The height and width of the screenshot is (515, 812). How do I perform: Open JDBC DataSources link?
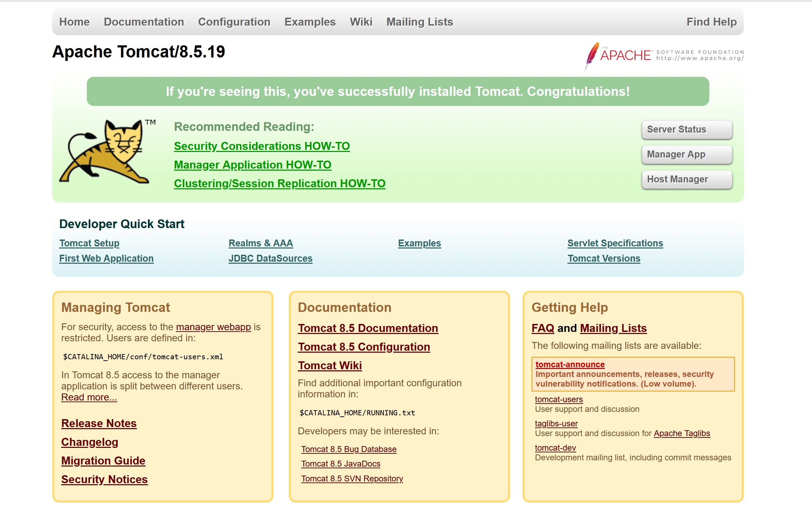[x=270, y=259]
